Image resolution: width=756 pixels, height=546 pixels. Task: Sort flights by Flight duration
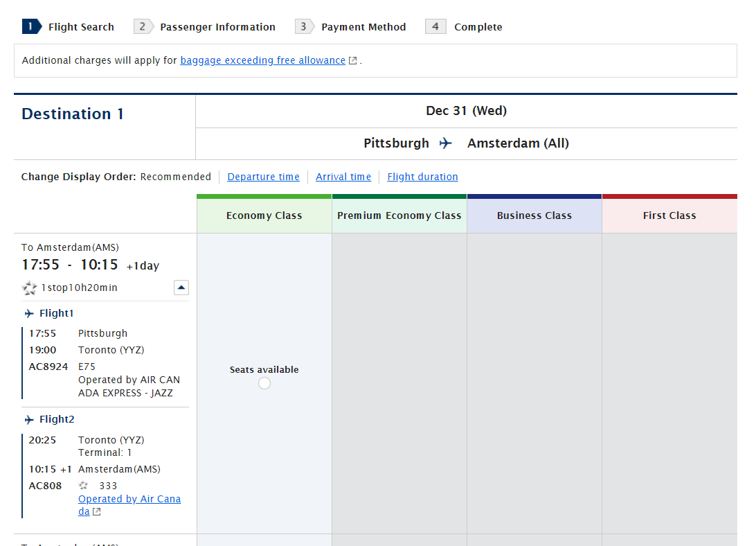pos(422,177)
